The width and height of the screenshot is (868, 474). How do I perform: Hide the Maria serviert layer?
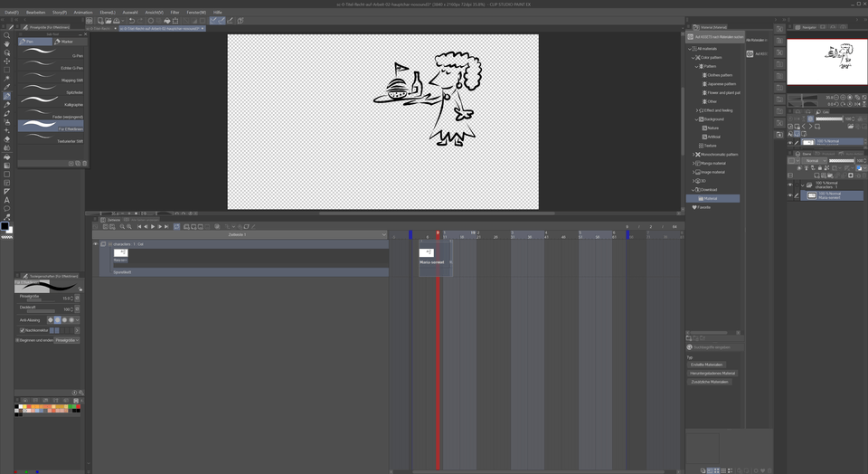click(x=790, y=195)
